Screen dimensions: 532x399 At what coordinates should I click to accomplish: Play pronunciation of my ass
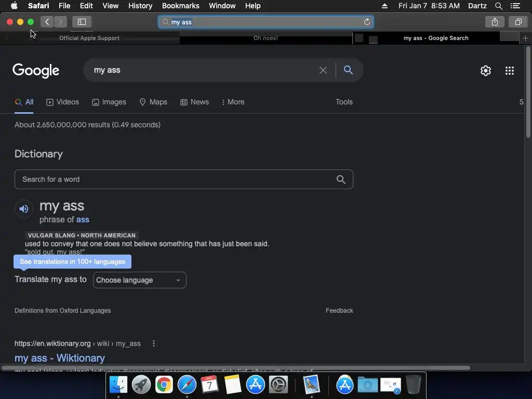tap(24, 209)
